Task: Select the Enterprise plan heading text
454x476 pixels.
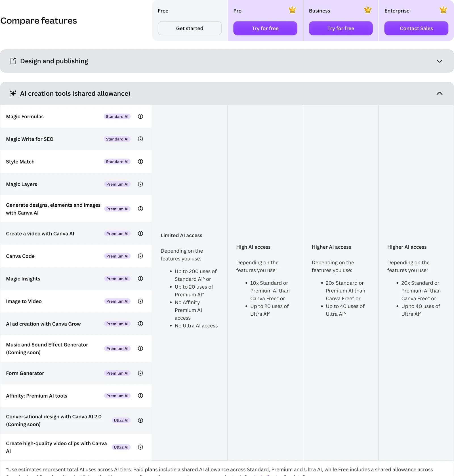Action: click(x=397, y=11)
